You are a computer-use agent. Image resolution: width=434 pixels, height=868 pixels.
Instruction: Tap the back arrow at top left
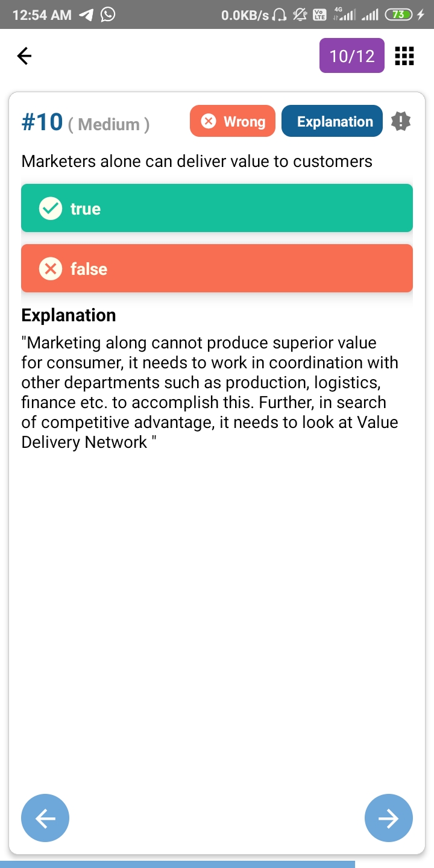(x=24, y=56)
